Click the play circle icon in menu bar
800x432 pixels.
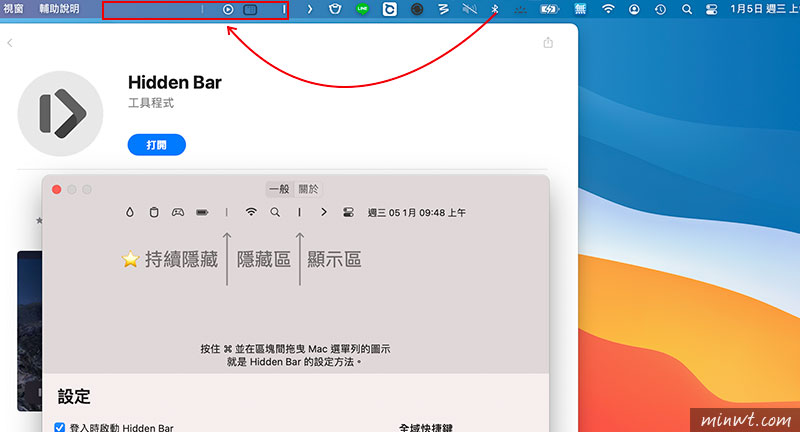[228, 9]
